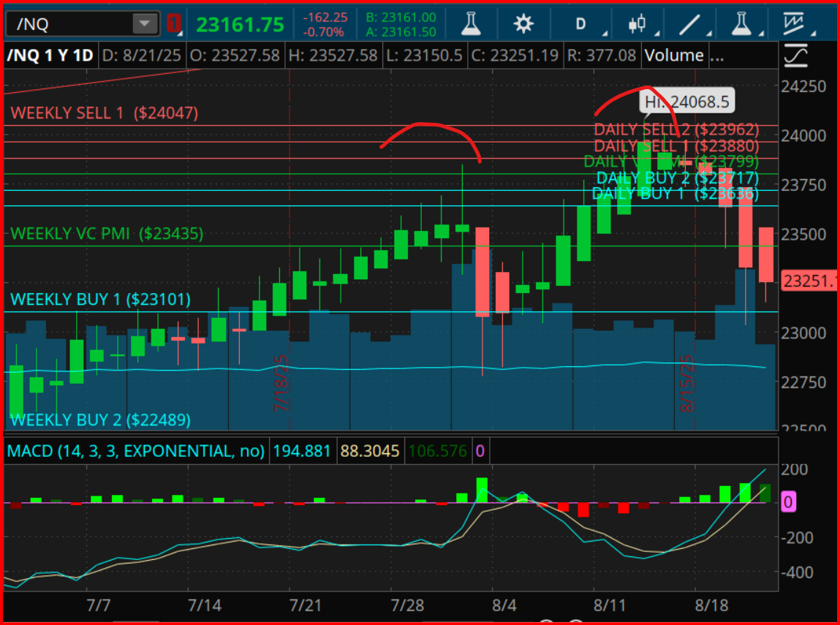Click the WEEKLY BUY 1 ($23101) label
Viewport: 840px width, 625px height.
(101, 299)
